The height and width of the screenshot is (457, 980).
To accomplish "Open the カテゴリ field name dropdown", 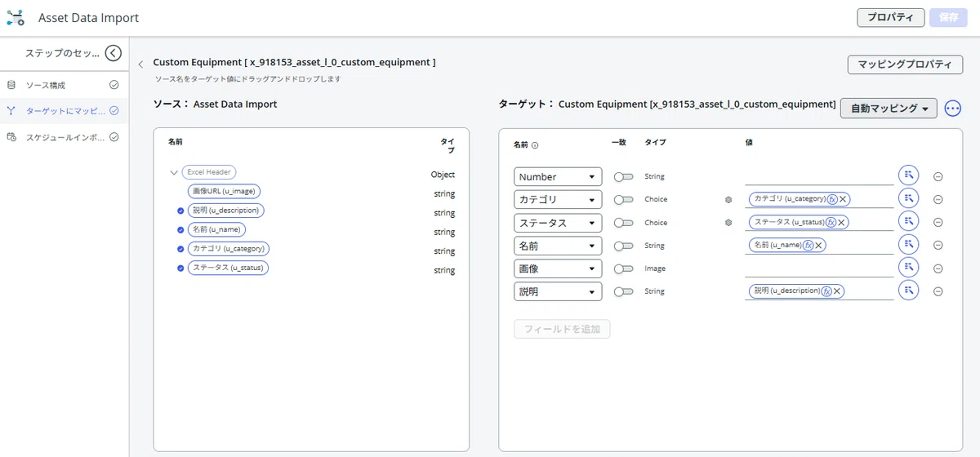I will pyautogui.click(x=558, y=199).
